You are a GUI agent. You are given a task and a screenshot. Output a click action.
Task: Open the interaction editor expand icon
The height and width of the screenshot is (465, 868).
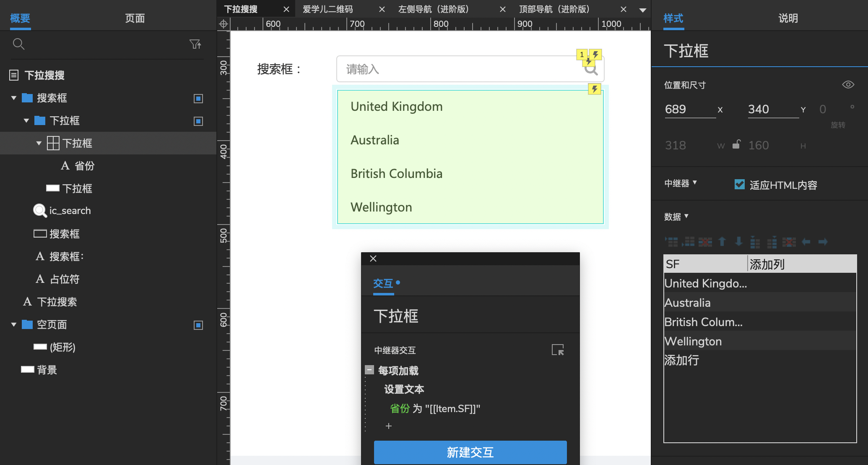pos(558,350)
